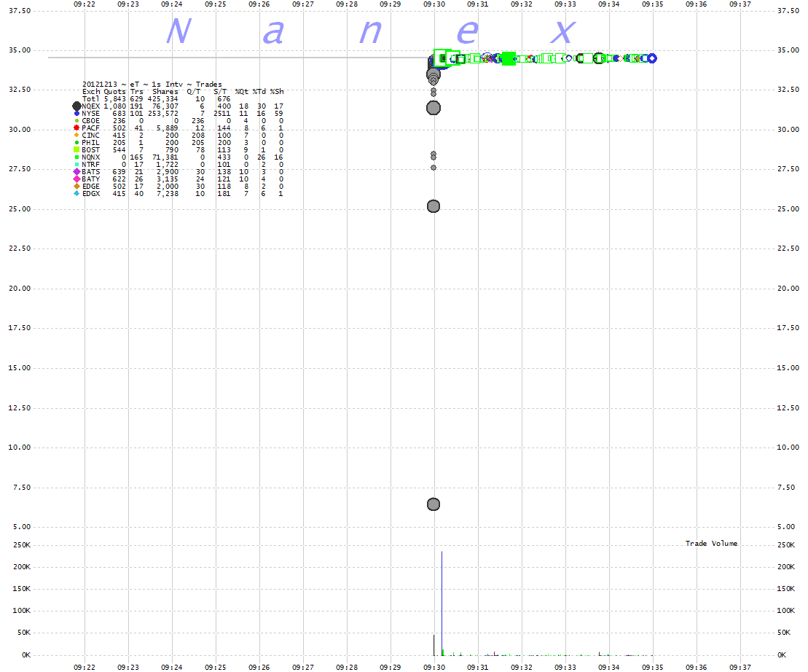Click 37.50 on the left price axis
This screenshot has width=808, height=672.
click(x=20, y=10)
